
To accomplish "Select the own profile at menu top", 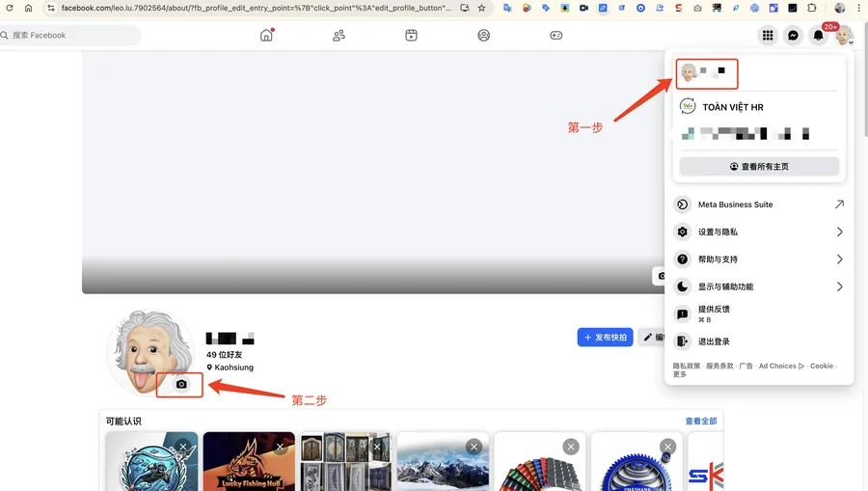I will pyautogui.click(x=707, y=73).
